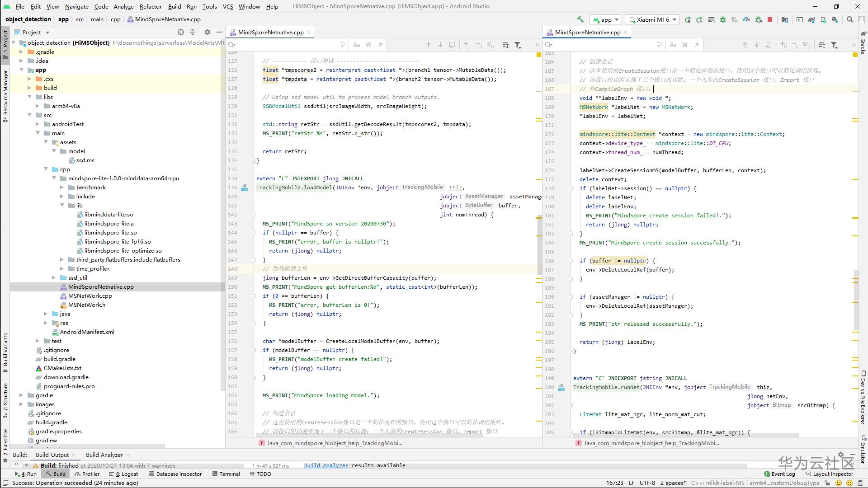Stop the running application
868x488 pixels.
[769, 19]
